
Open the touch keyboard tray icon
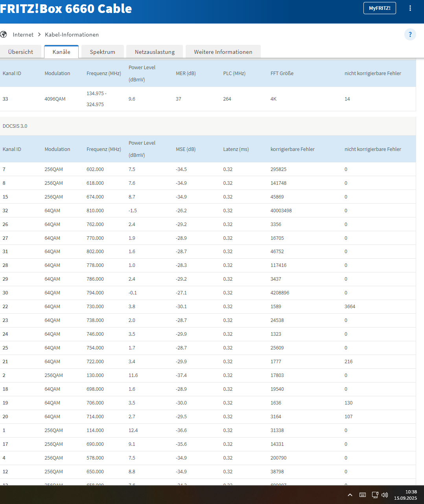pyautogui.click(x=363, y=495)
